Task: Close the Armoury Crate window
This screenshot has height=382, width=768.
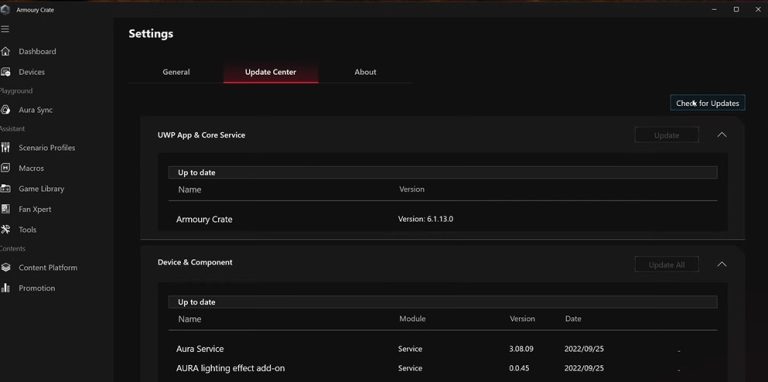Action: (x=758, y=9)
